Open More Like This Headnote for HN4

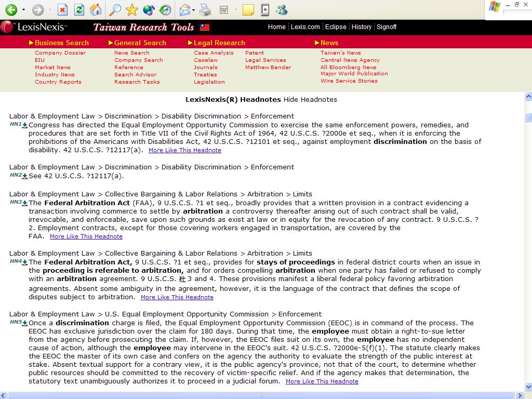[177, 297]
